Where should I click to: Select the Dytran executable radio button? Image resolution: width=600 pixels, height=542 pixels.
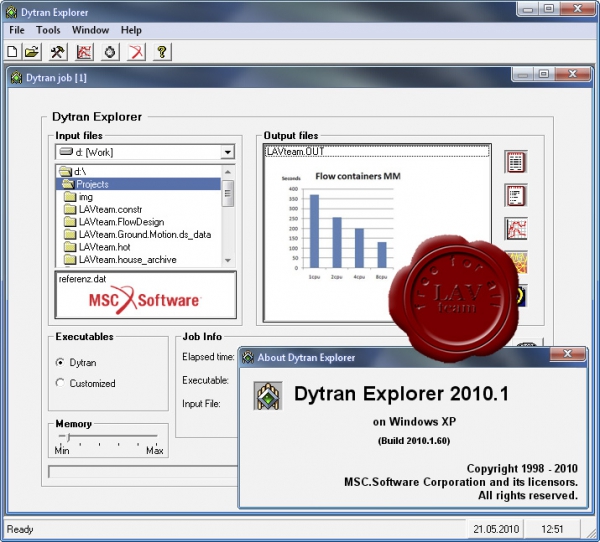tap(60, 362)
